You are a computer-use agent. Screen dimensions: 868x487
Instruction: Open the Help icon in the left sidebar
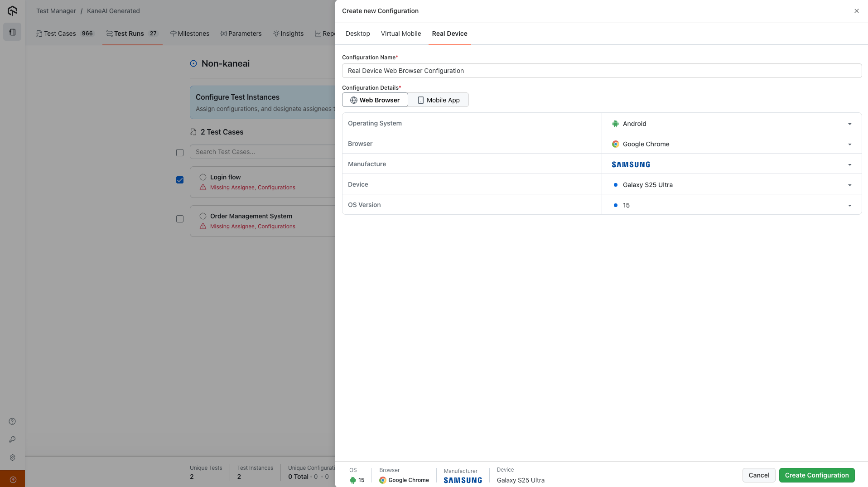tap(12, 421)
